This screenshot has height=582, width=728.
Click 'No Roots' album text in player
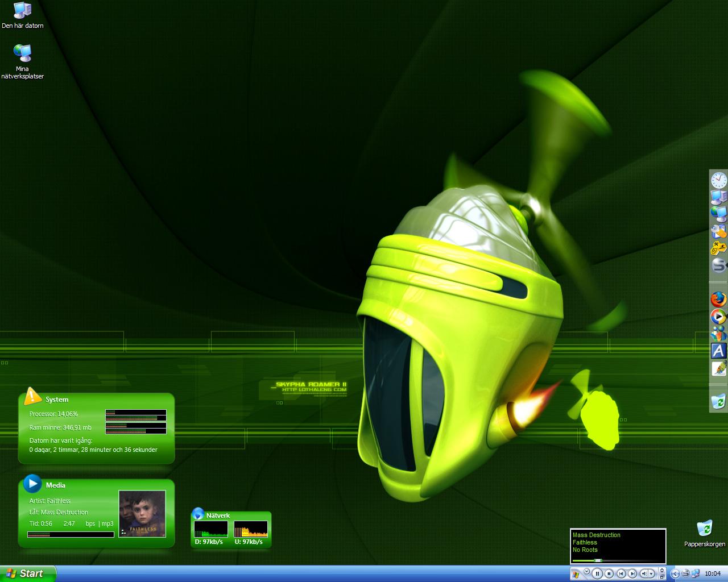click(585, 550)
